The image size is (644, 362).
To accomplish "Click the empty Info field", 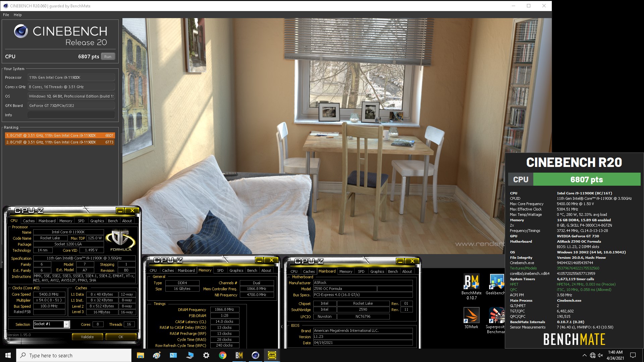I will [71, 115].
